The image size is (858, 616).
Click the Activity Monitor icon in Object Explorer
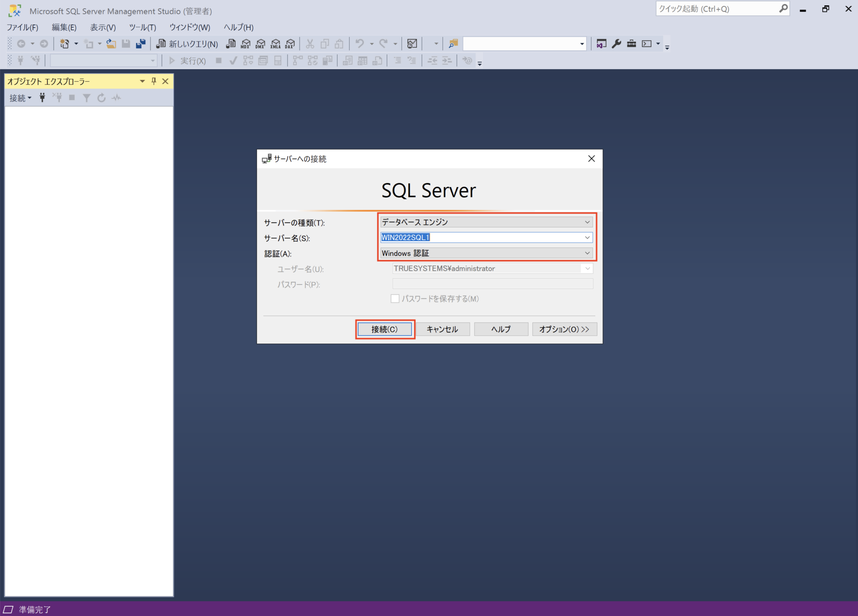116,98
